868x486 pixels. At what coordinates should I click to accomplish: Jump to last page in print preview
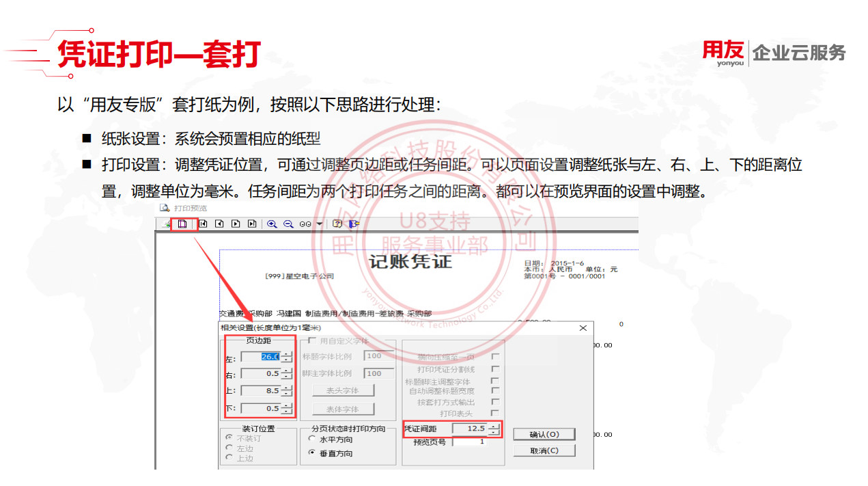252,224
